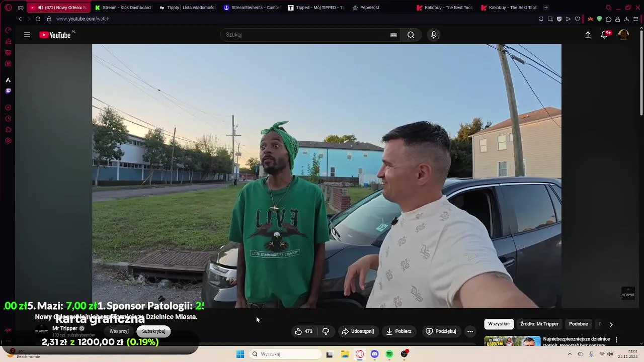This screenshot has width=644, height=362.
Task: Open Discord from taskbar
Action: pyautogui.click(x=374, y=354)
